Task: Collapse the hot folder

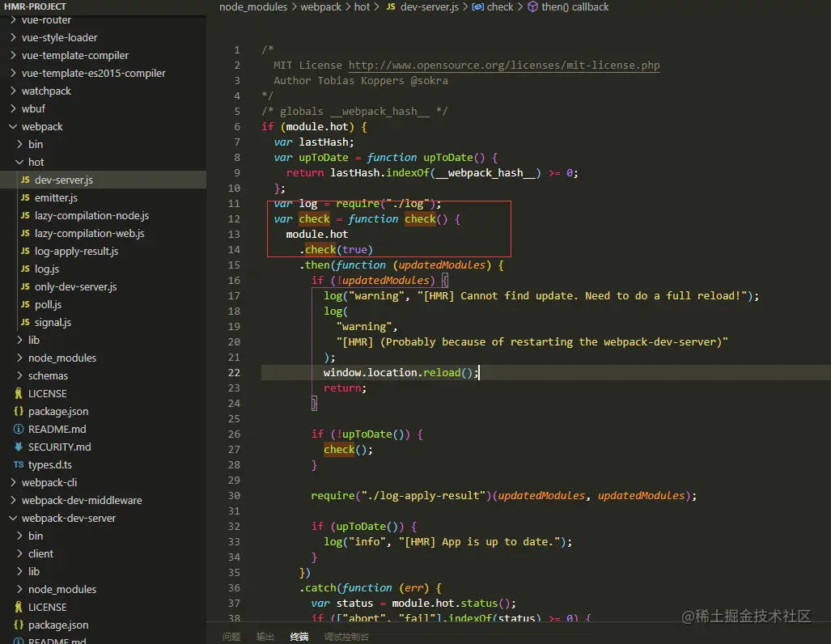Action: point(19,162)
